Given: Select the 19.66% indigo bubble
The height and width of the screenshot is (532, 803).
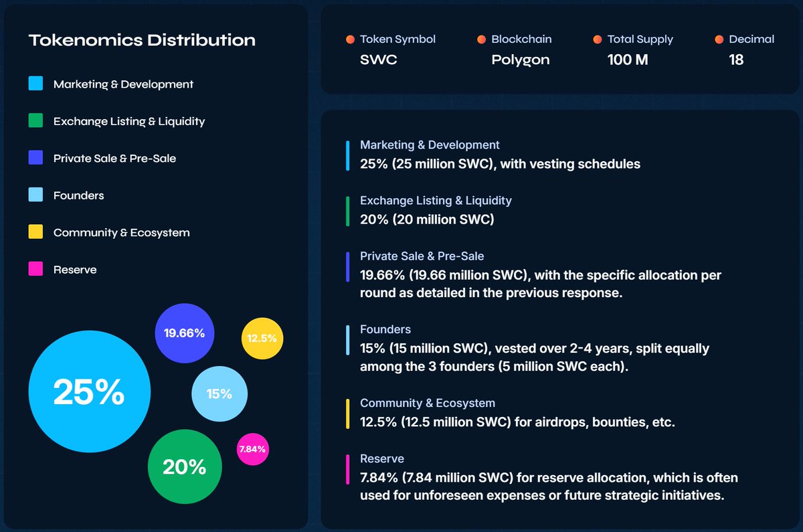Looking at the screenshot, I should click(184, 333).
